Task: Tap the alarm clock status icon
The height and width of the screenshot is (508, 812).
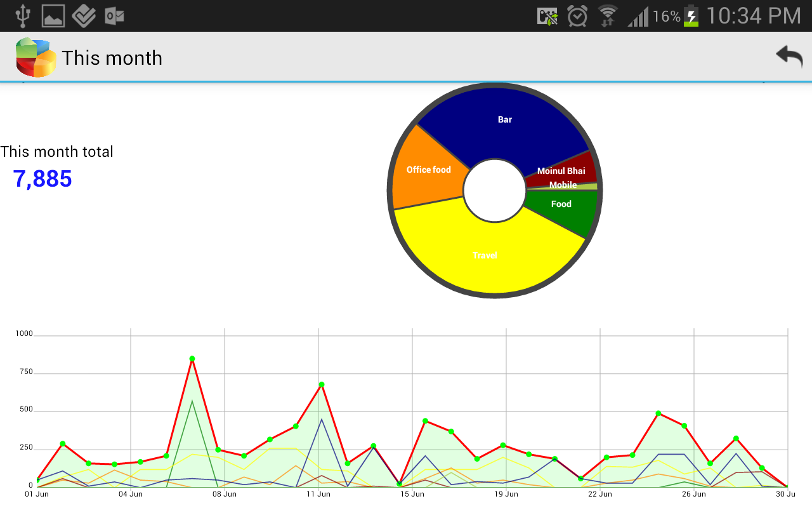Action: 576,15
